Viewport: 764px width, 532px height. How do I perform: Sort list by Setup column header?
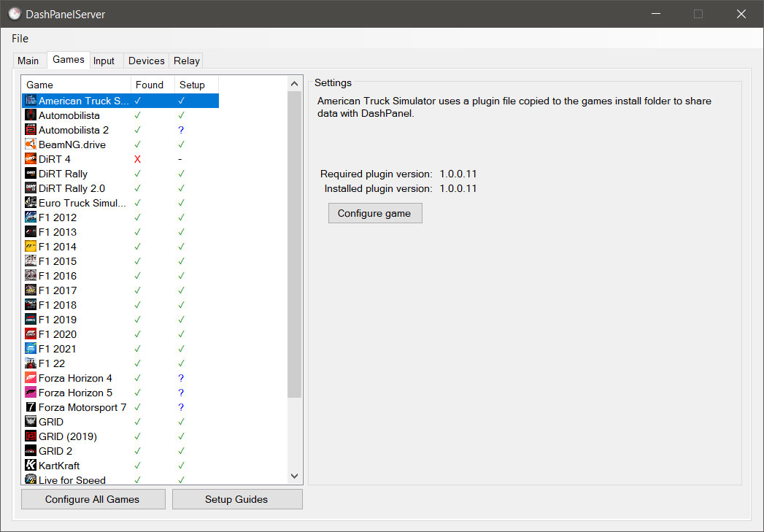point(197,85)
